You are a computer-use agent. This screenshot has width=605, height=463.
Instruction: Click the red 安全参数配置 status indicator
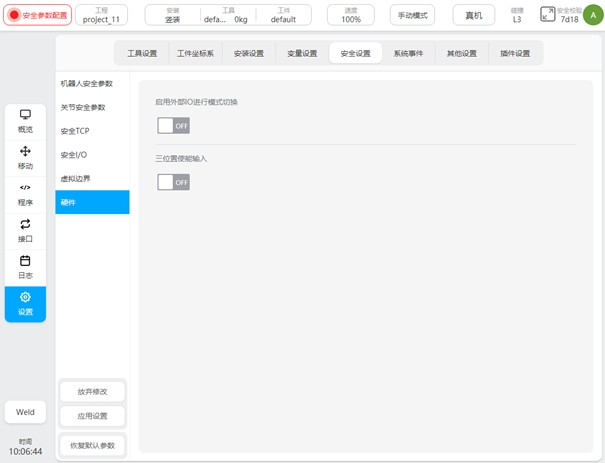(37, 15)
